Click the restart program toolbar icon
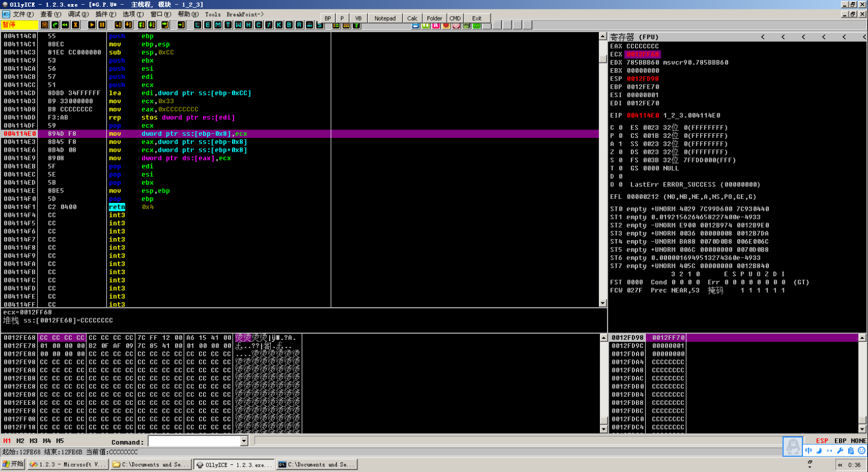This screenshot has height=472, width=868. [55, 25]
